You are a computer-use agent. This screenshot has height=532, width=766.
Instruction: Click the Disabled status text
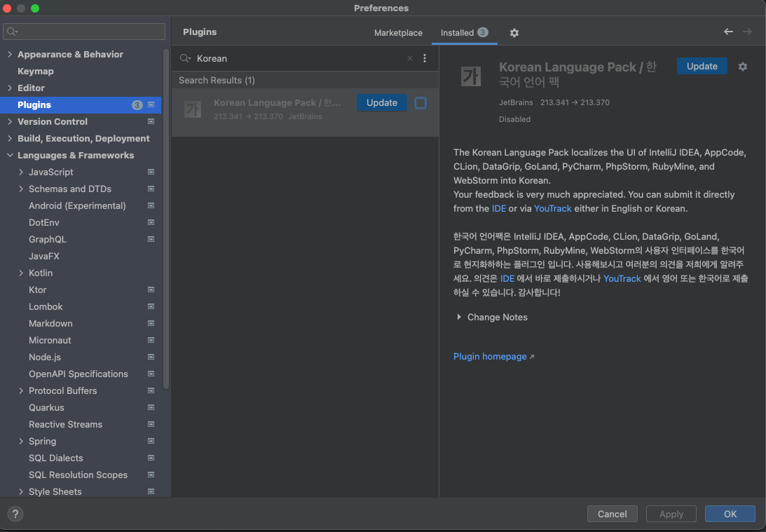point(514,119)
